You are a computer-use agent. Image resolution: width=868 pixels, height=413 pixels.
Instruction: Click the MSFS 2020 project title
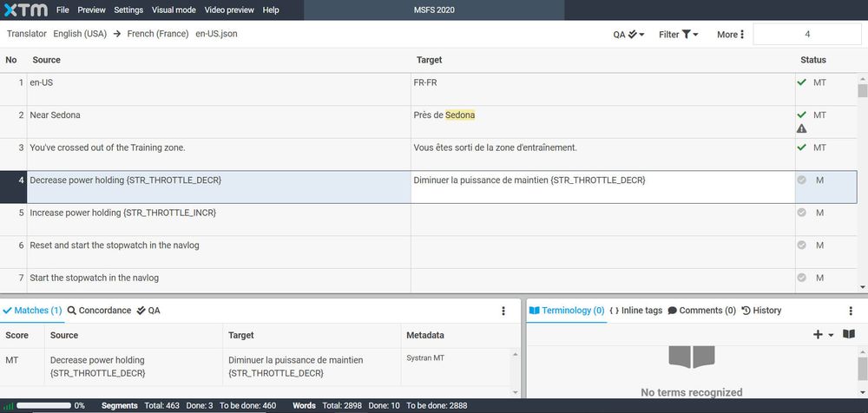434,10
